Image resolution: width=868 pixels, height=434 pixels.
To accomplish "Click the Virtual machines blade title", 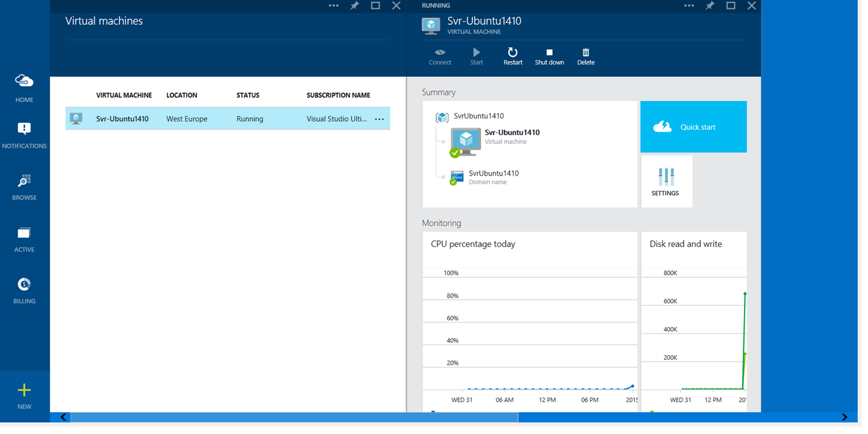I will point(104,21).
